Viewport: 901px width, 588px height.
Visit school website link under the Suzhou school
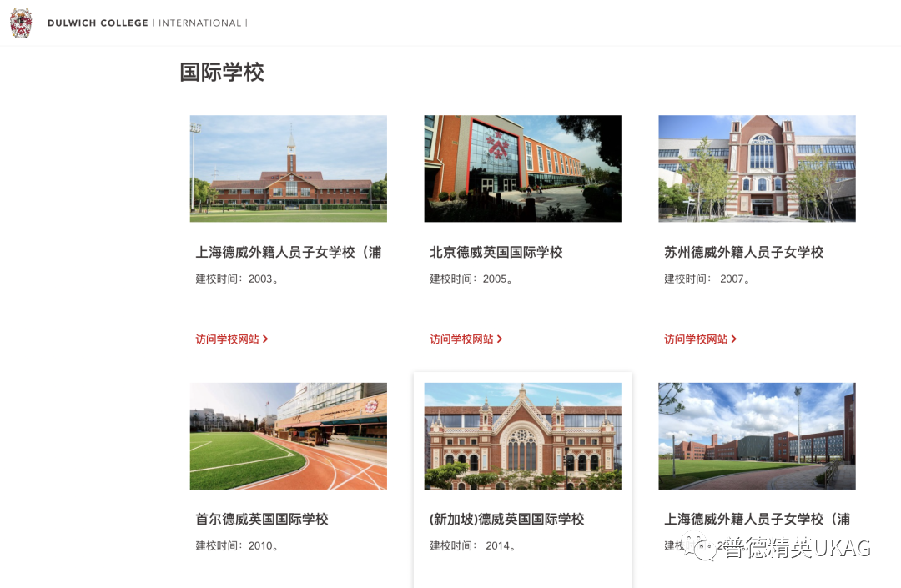(701, 339)
